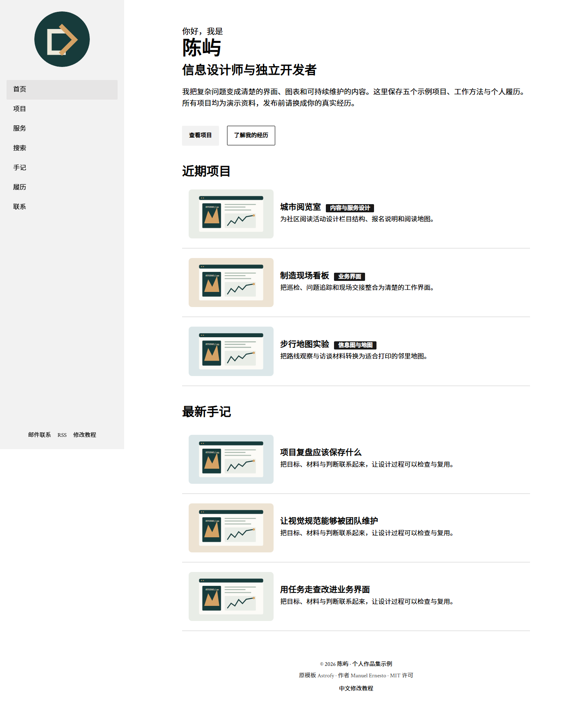This screenshot has width=588, height=701.
Task: Click the 最新手记 section heading
Action: (207, 412)
